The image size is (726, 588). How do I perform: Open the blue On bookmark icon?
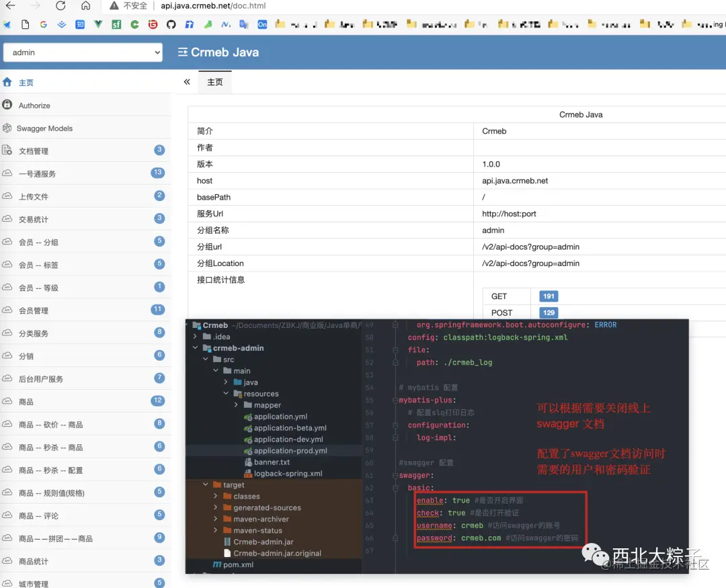point(262,25)
